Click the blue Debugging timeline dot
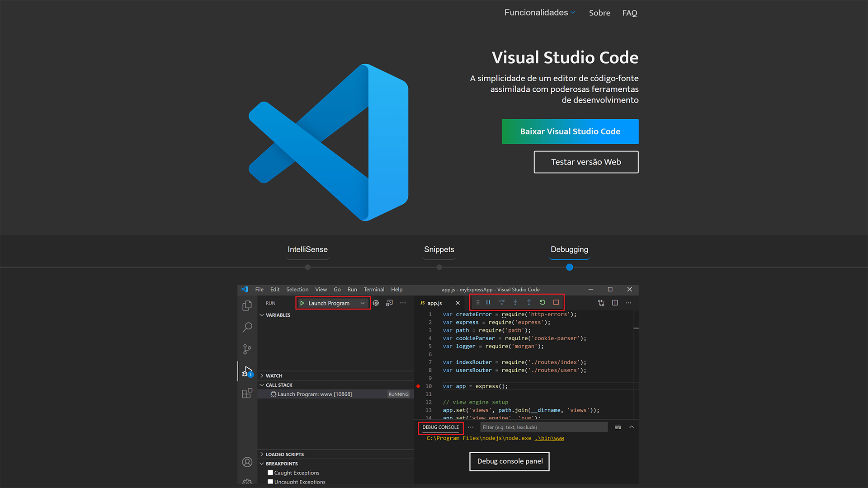868x488 pixels. point(570,267)
